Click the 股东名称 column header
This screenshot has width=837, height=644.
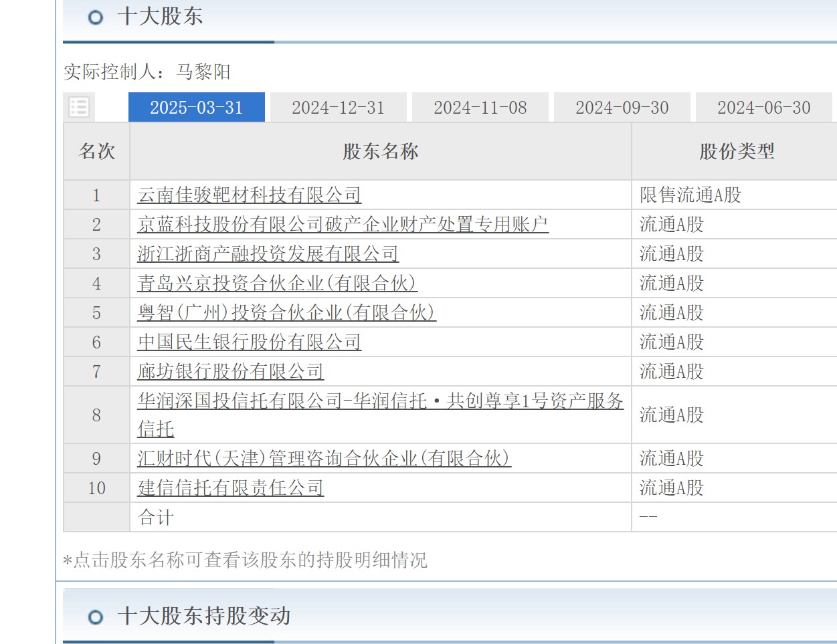381,151
